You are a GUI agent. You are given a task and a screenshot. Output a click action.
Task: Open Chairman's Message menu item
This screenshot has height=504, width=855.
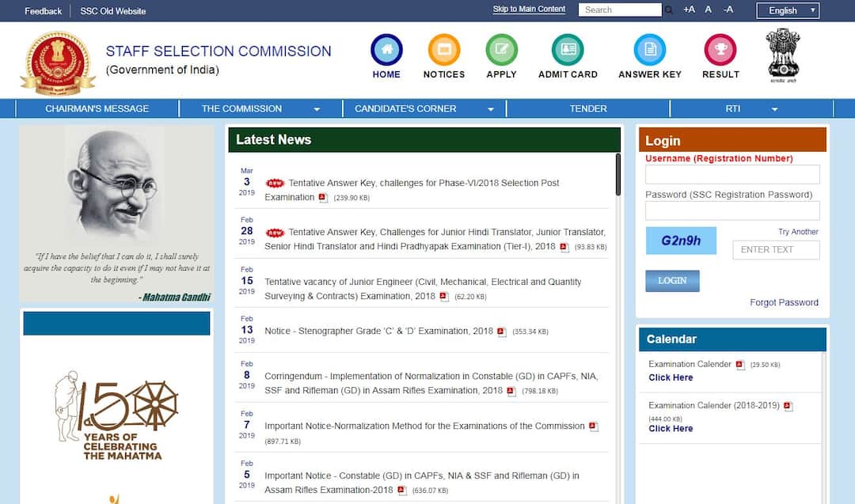coord(97,108)
